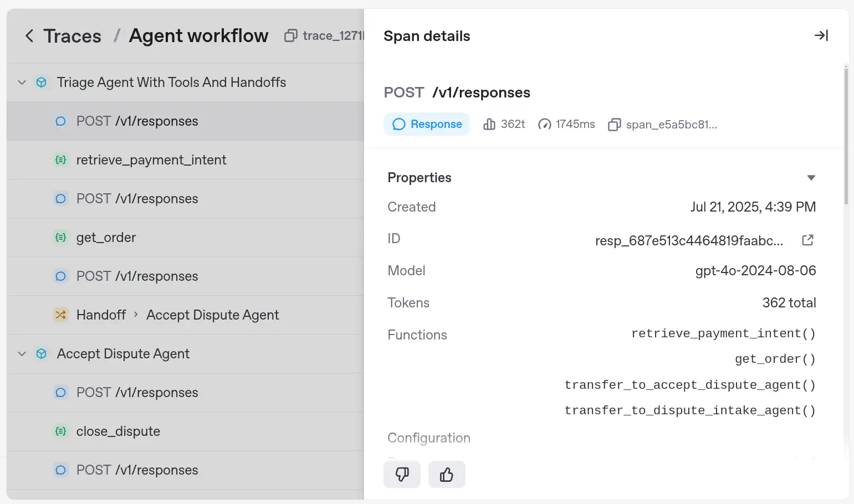Click the latency gauge icon showing 1745ms
The width and height of the screenshot is (854, 504).
click(x=545, y=124)
